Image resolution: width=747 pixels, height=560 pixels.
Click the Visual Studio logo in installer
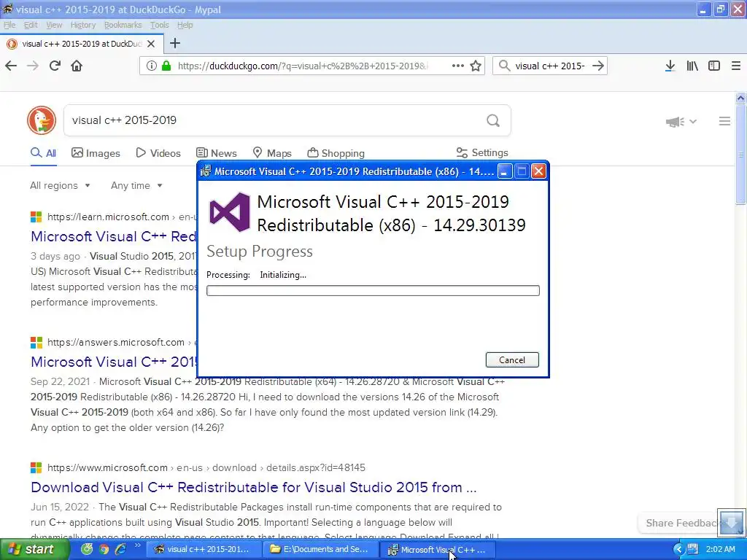pyautogui.click(x=230, y=212)
